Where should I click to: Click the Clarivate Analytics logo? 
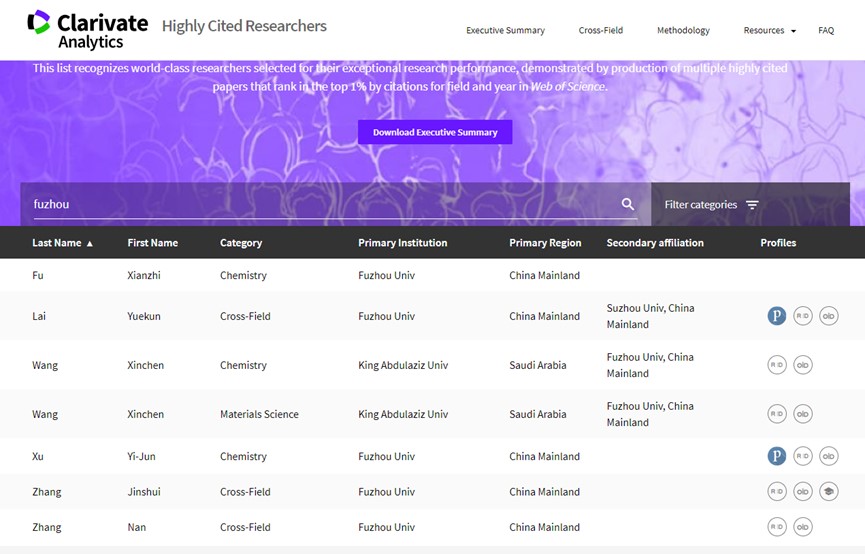tap(88, 30)
